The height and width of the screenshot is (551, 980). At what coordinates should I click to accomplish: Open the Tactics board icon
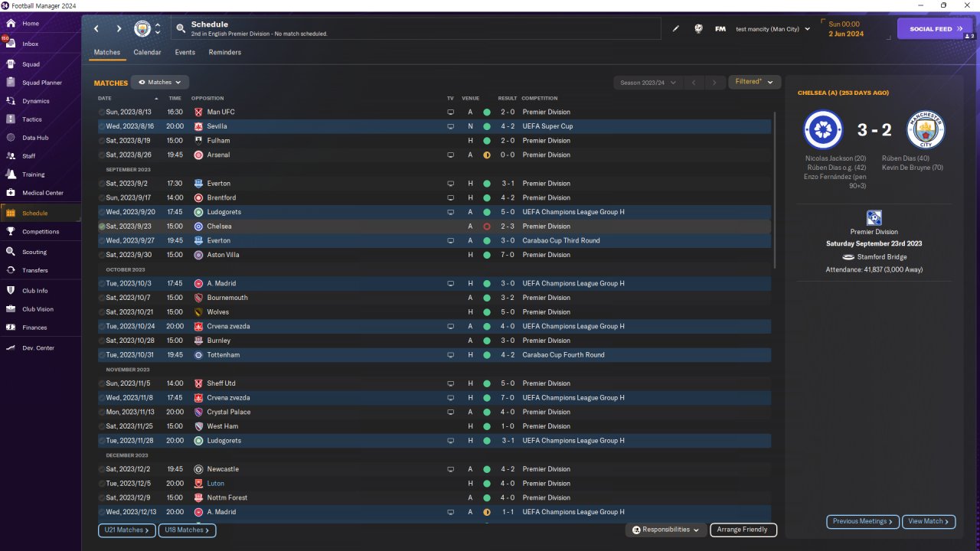tap(11, 119)
